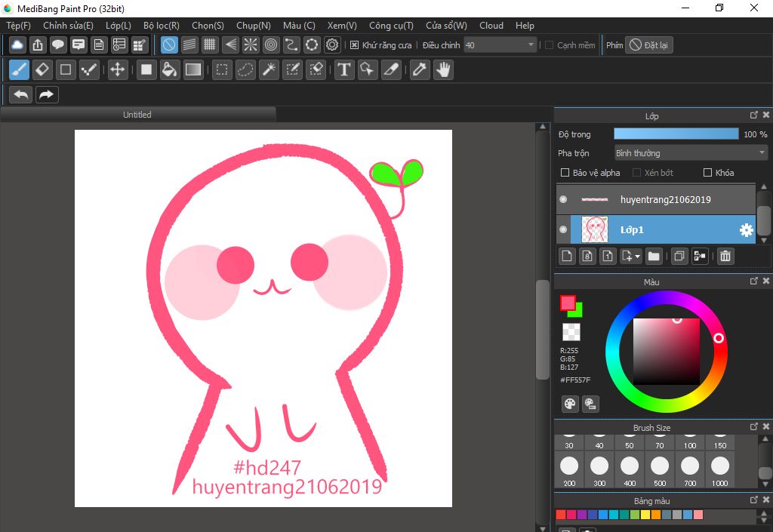This screenshot has height=532, width=773.
Task: Open the Cửa sổ(W) menu
Action: 445,25
